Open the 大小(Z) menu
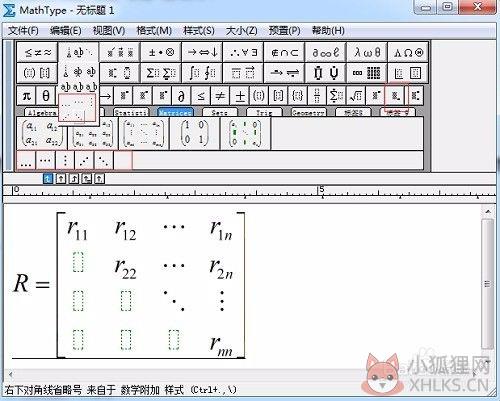500x401 pixels. pyautogui.click(x=242, y=31)
